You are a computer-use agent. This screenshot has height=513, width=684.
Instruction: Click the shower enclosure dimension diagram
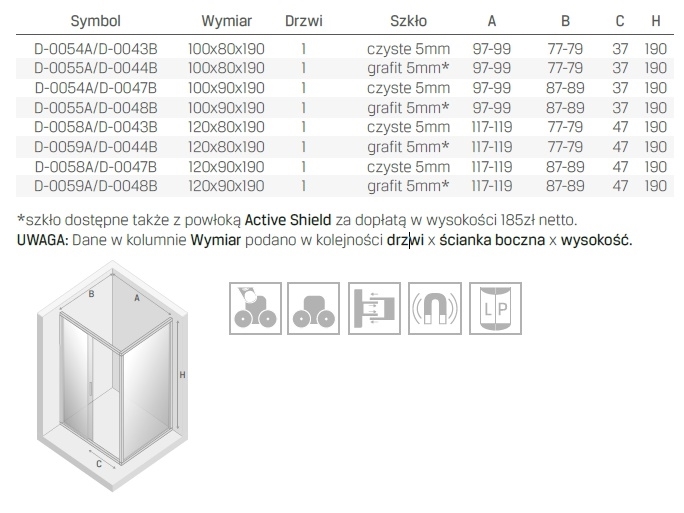pyautogui.click(x=113, y=376)
